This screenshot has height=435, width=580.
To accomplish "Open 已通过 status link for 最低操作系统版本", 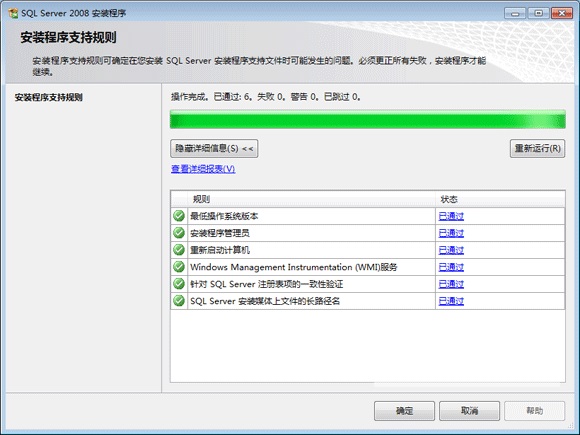I will (451, 216).
